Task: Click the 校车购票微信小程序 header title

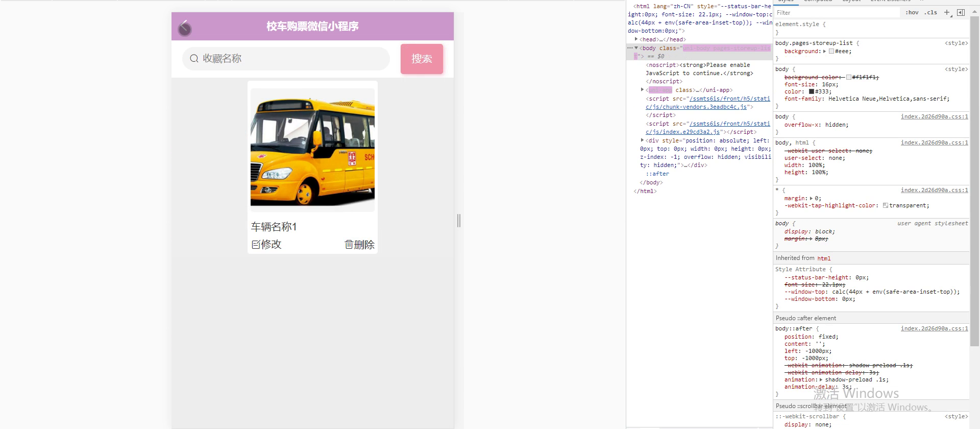Action: click(x=312, y=26)
